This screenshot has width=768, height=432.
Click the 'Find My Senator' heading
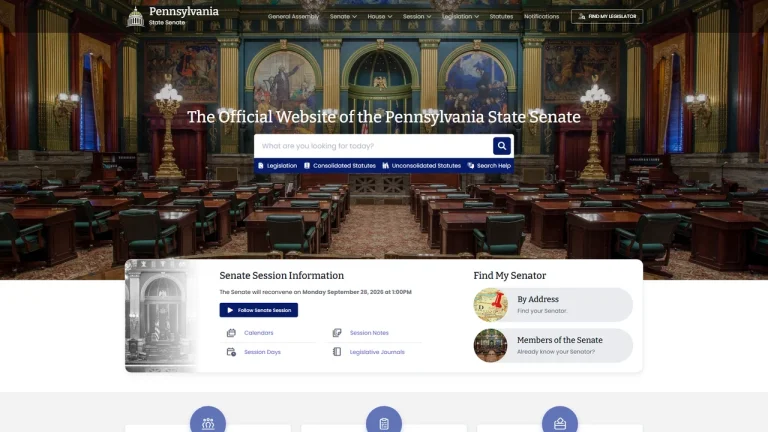[x=509, y=275]
